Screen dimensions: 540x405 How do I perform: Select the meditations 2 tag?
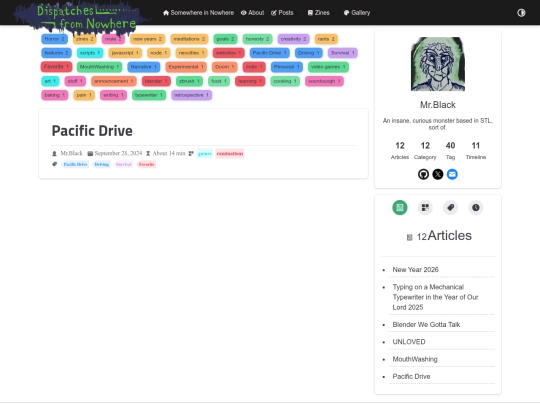coord(189,39)
